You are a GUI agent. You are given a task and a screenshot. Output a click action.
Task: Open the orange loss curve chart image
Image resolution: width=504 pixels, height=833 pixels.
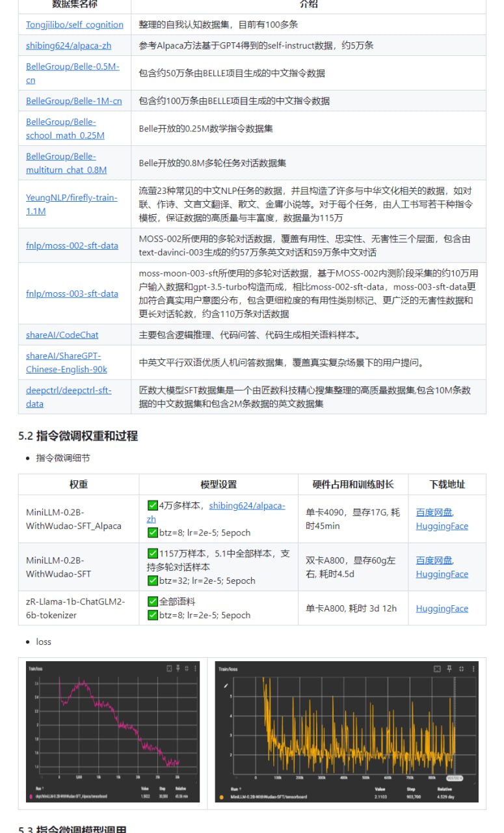[x=347, y=732]
